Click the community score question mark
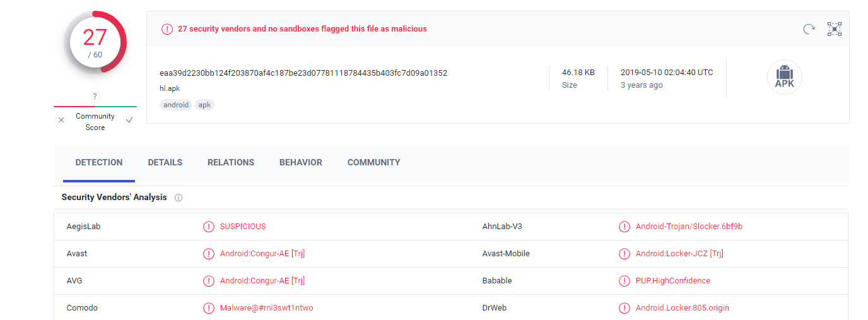This screenshot has width=868, height=320. pyautogui.click(x=95, y=97)
